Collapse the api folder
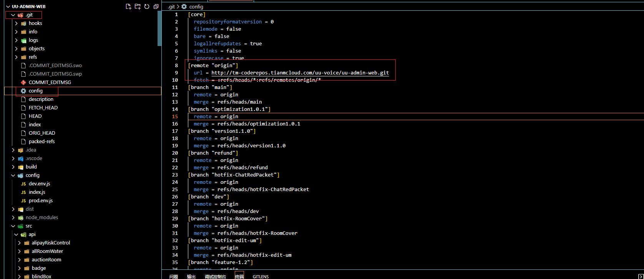This screenshot has height=279, width=644. point(16,234)
